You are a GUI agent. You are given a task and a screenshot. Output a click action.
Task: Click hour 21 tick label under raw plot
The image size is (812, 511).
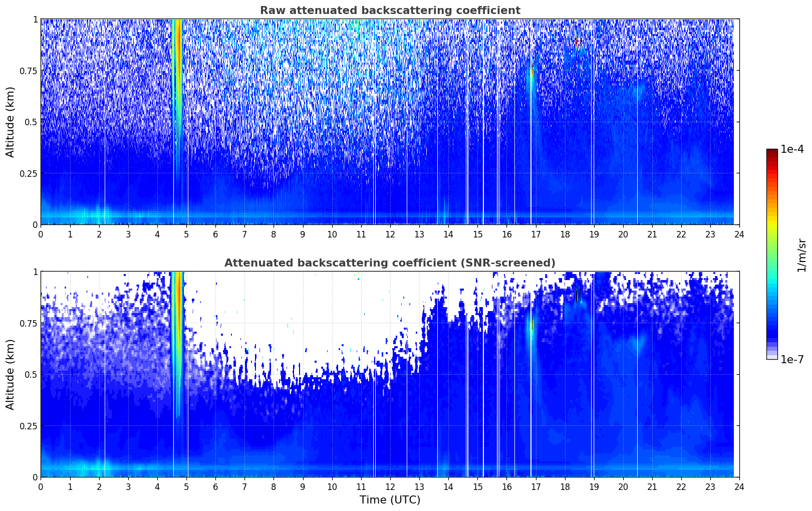coord(652,234)
